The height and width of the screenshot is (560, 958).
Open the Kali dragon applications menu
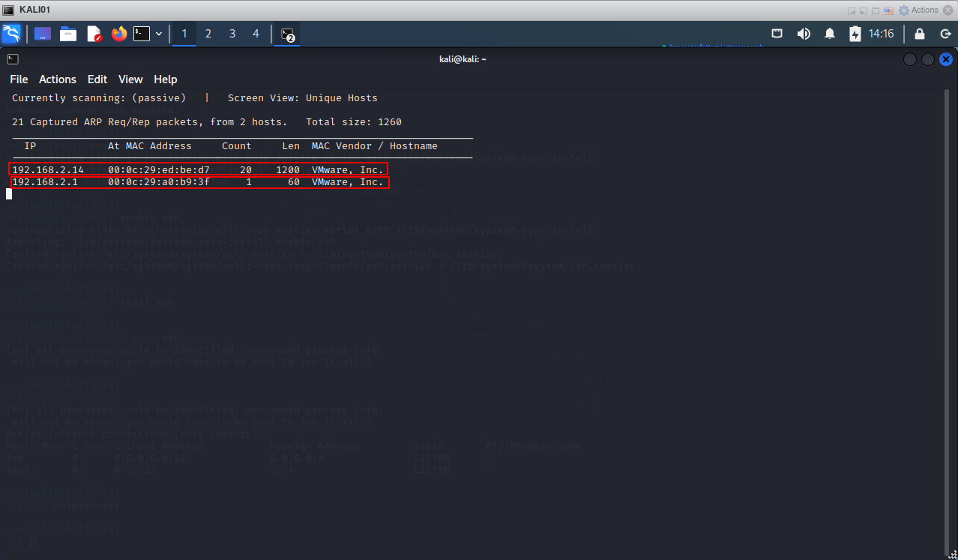tap(11, 34)
